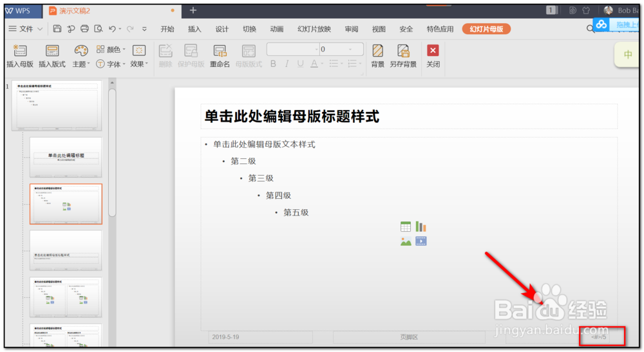This screenshot has width=644, height=352.
Task: Select the title layout thumbnail
Action: tap(66, 157)
